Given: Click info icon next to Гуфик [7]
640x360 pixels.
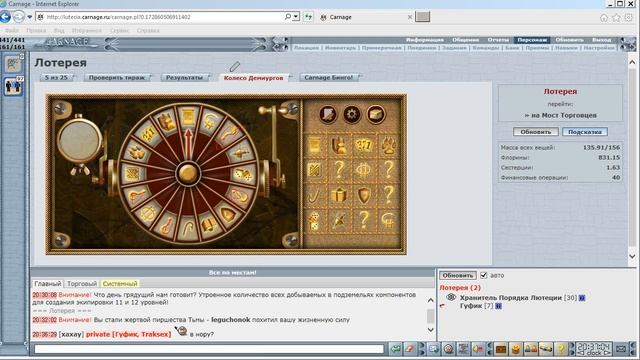Looking at the screenshot, I should (x=498, y=306).
